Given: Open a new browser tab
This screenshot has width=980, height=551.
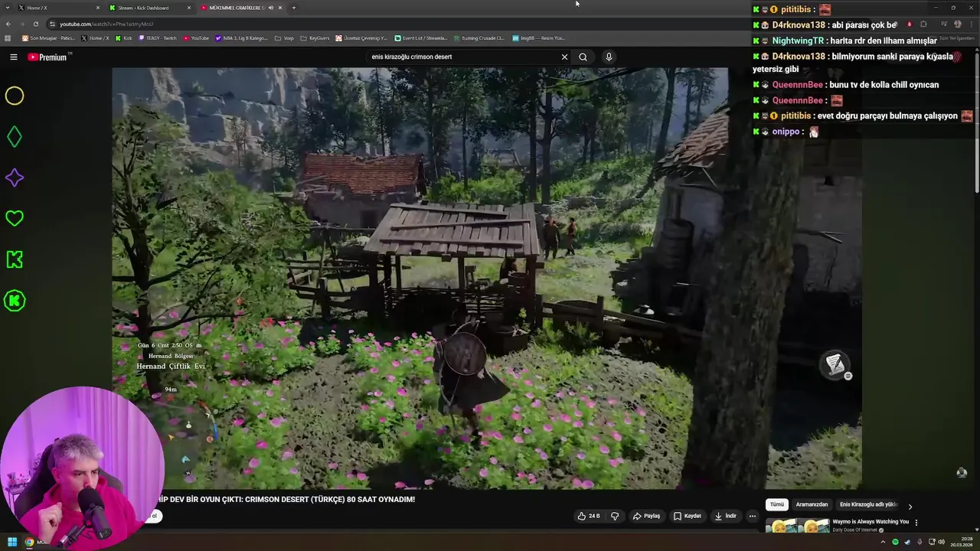Looking at the screenshot, I should coord(294,8).
